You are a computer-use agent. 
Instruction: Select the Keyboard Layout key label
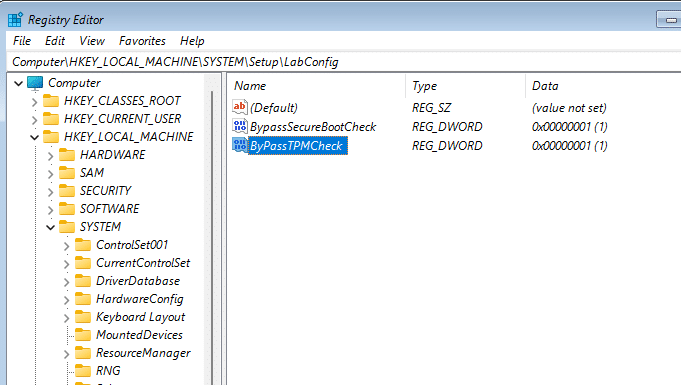coord(140,317)
